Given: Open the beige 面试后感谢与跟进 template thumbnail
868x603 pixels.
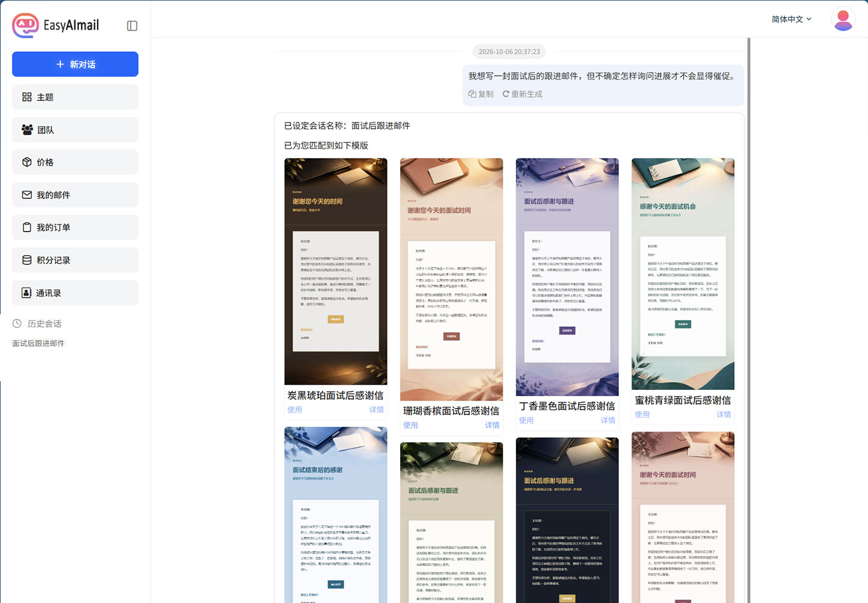Looking at the screenshot, I should pos(451,523).
